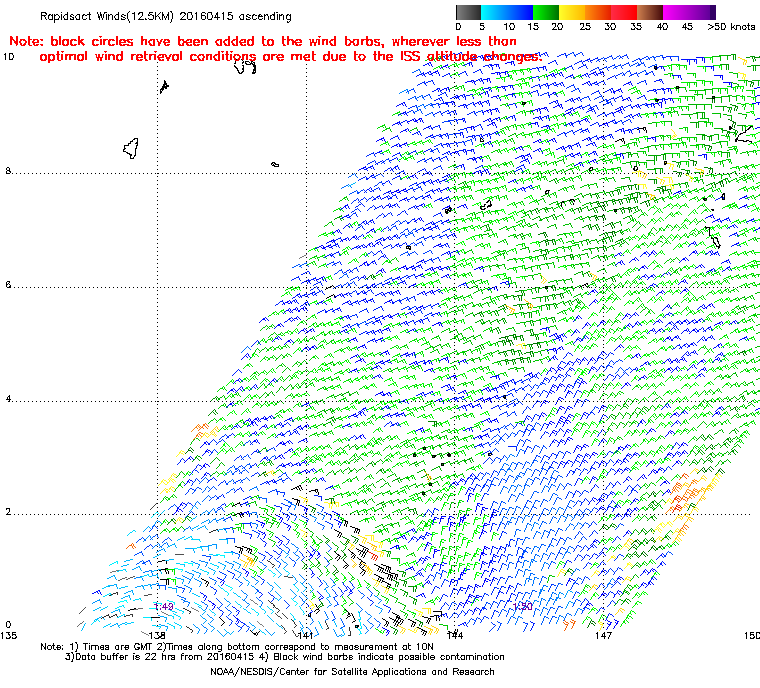Click the 'NOAA/NESDIS/Center for Satellite Applications and Research' credit
This screenshot has width=760, height=688.
[x=352, y=672]
